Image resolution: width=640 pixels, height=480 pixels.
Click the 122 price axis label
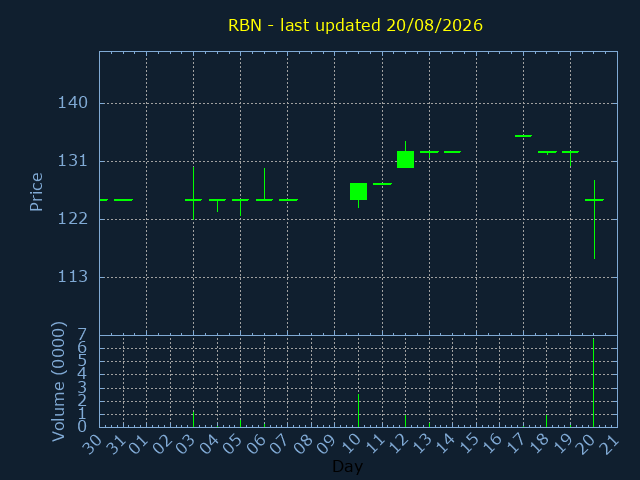pos(73,219)
